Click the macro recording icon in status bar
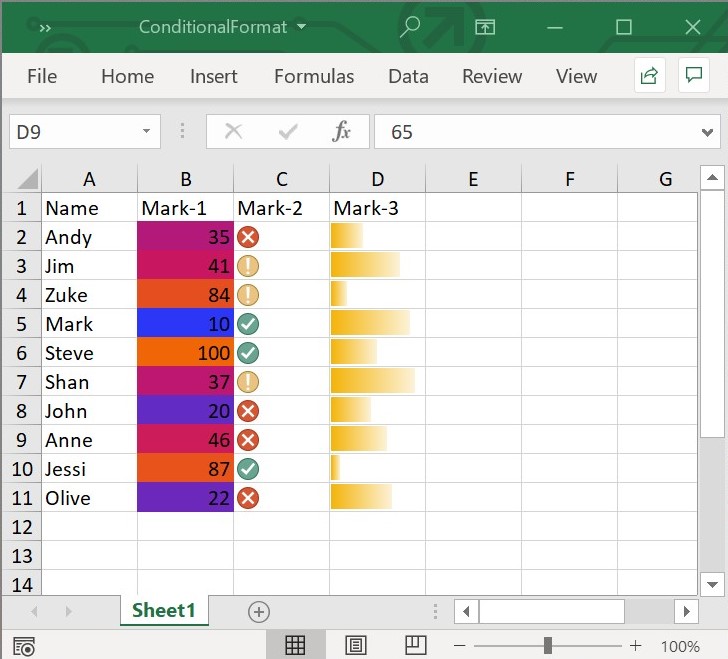The width and height of the screenshot is (728, 659). (25, 646)
